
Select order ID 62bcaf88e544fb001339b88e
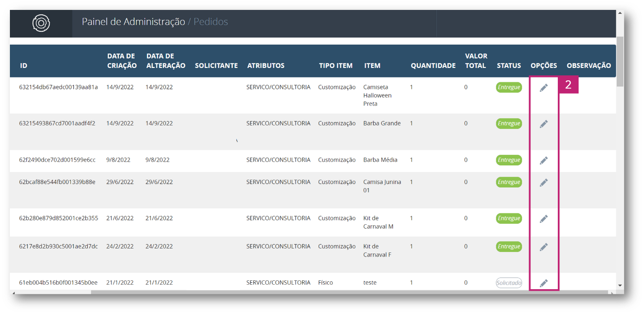pos(57,182)
